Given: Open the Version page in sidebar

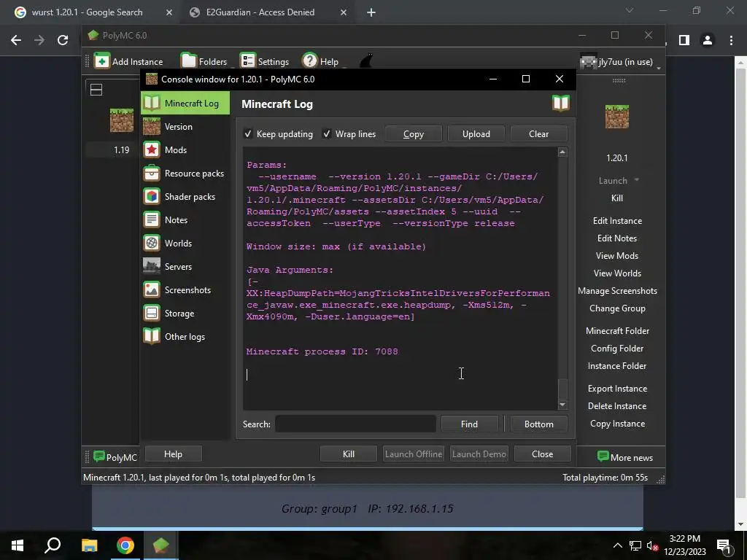Looking at the screenshot, I should pos(185,127).
